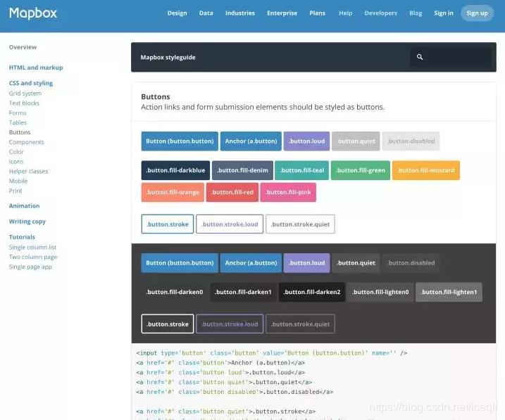Open the Tutorials section
Screen dimensions: 505x420
(x=22, y=237)
